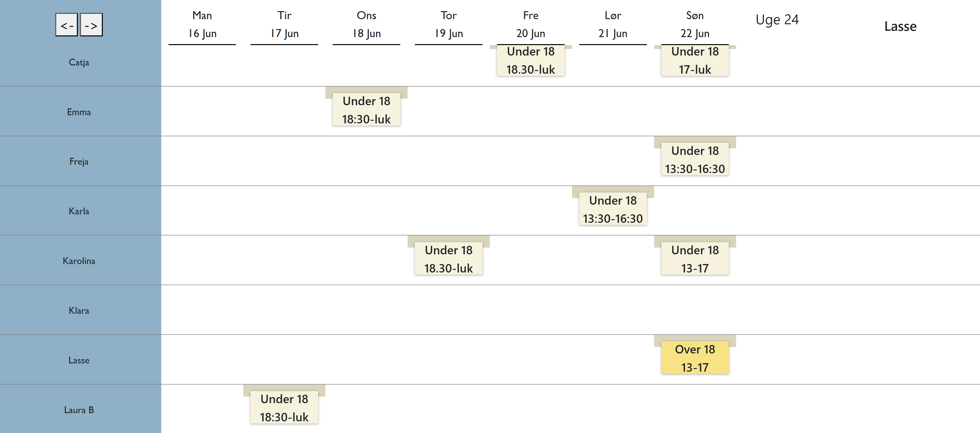The image size is (980, 433).
Task: Open Karolina's Thursday 18.30-luk shift
Action: (449, 259)
